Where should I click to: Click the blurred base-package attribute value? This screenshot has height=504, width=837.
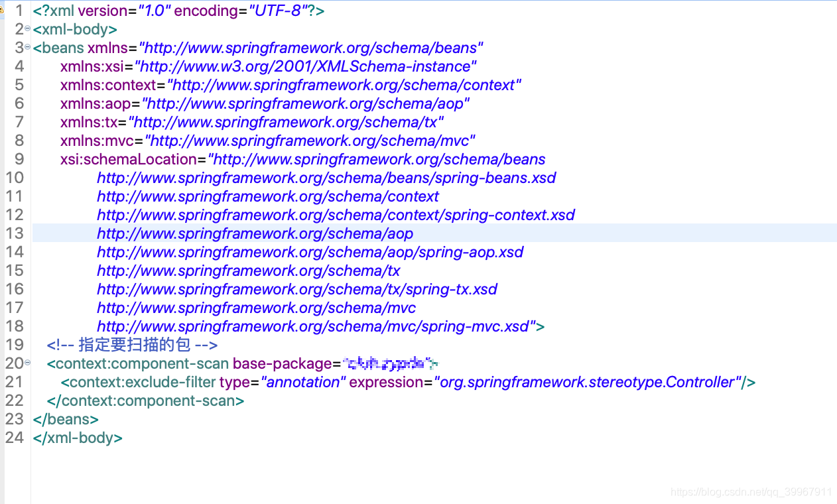[x=390, y=363]
